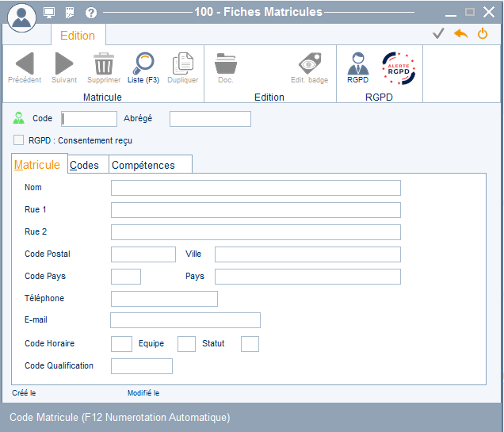Click the Précédent arrow icon
Screen dimensions: 504x432
pyautogui.click(x=25, y=63)
